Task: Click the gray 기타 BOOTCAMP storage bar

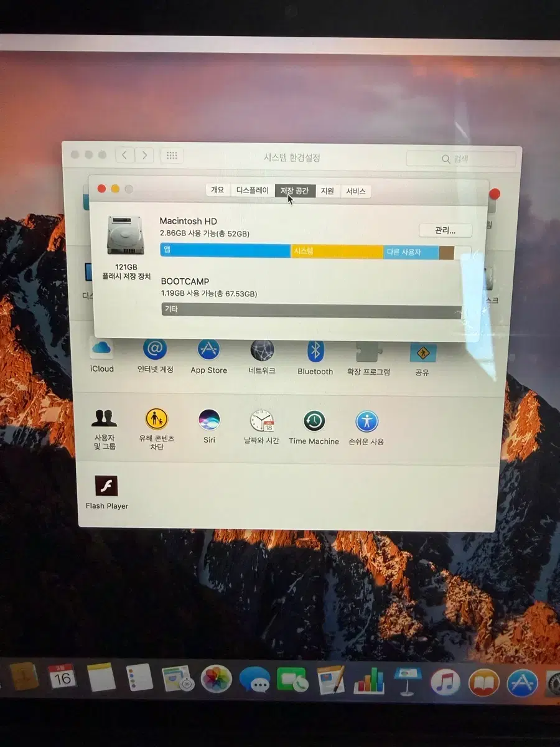Action: 312,311
